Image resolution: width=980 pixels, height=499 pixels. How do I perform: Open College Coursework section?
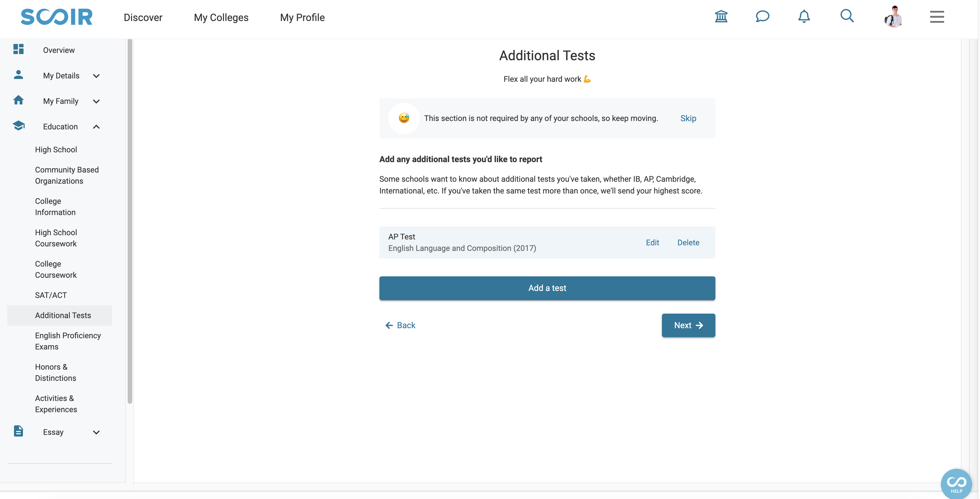click(x=56, y=269)
